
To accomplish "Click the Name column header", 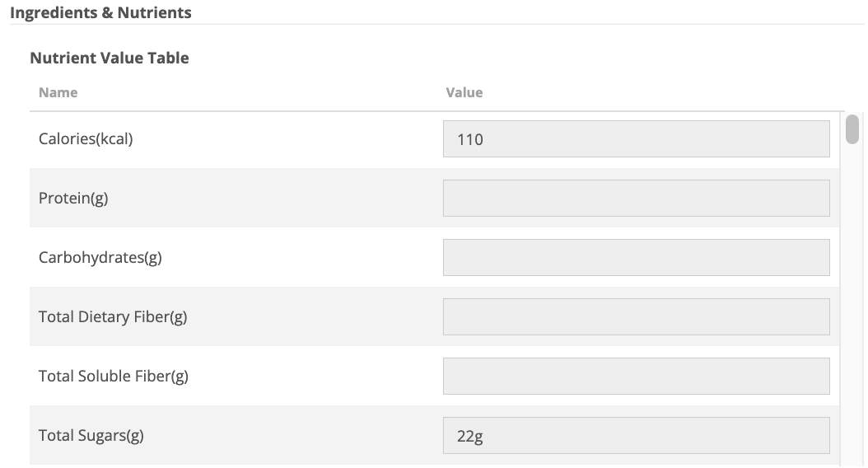I will pos(58,92).
